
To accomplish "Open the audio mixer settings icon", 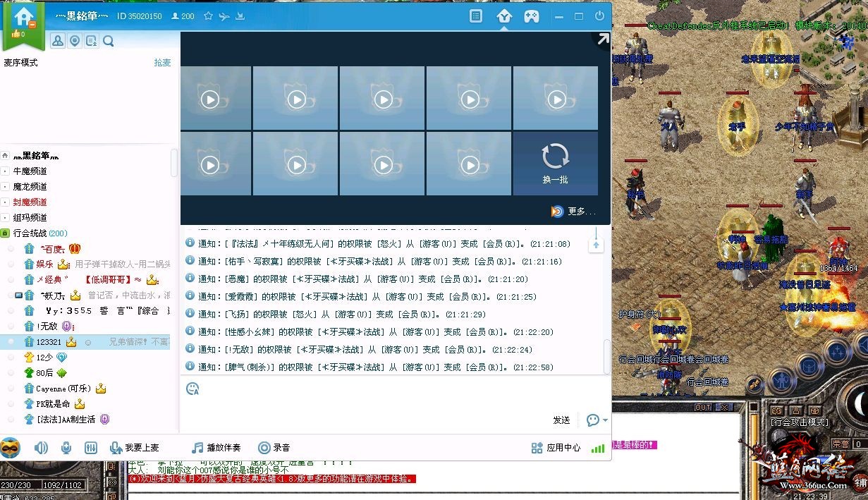I will [90, 448].
